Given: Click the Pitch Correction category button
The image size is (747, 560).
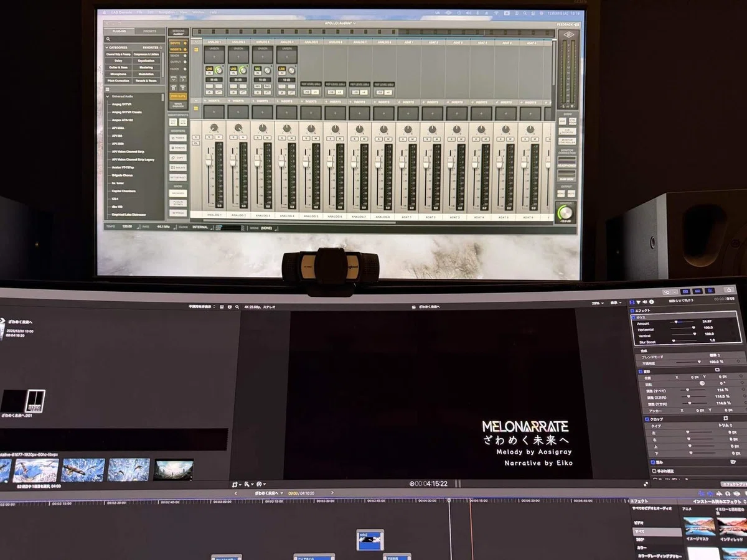Looking at the screenshot, I should 118,80.
